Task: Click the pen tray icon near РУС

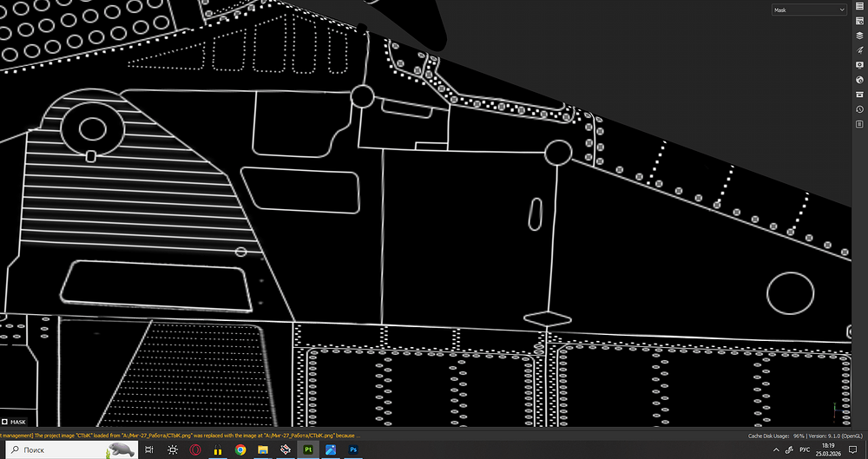Action: point(790,449)
